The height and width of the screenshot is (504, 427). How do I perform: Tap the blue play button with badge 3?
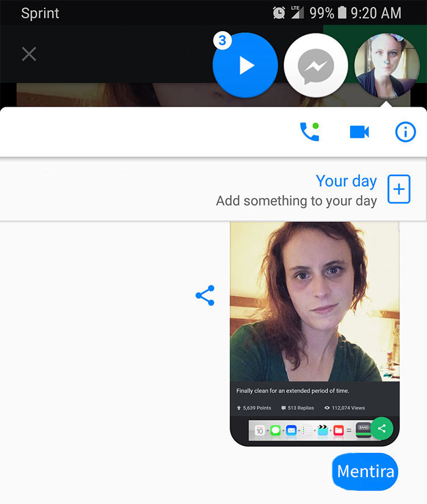point(245,65)
